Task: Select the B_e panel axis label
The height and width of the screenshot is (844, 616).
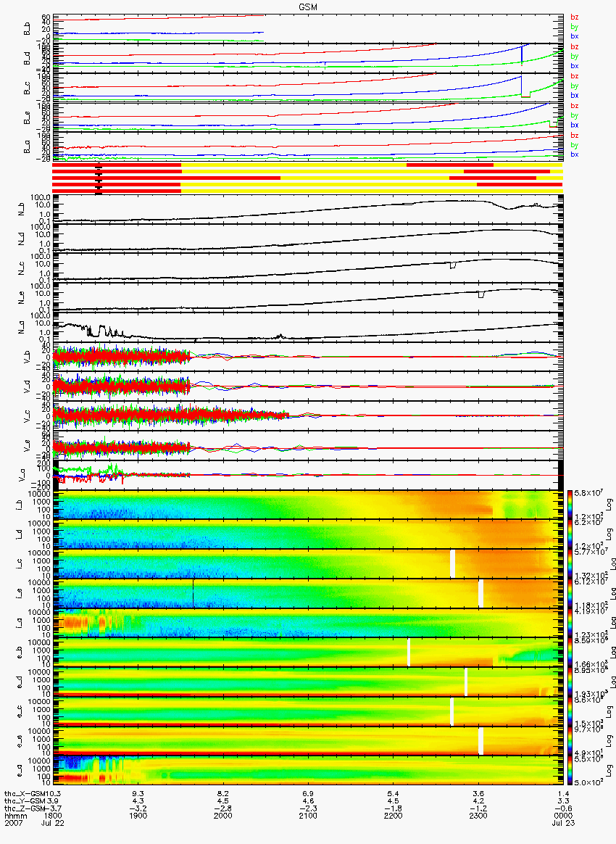Action: point(27,117)
